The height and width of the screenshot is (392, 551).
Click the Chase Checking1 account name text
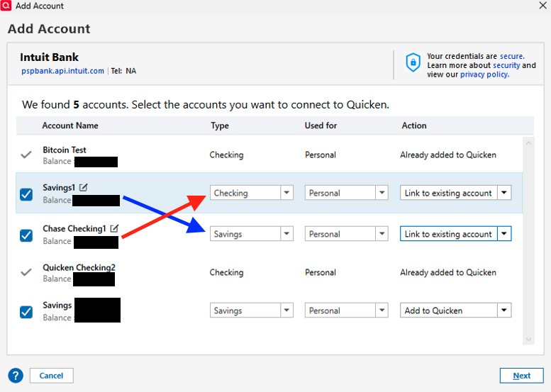pyautogui.click(x=74, y=229)
